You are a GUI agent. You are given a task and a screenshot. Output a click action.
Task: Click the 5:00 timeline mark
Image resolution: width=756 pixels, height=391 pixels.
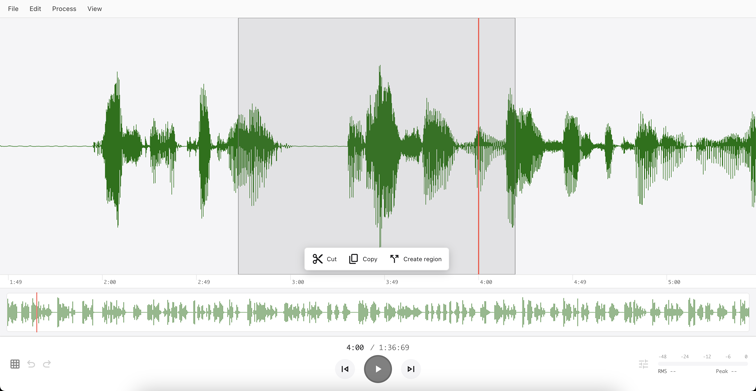[674, 282]
